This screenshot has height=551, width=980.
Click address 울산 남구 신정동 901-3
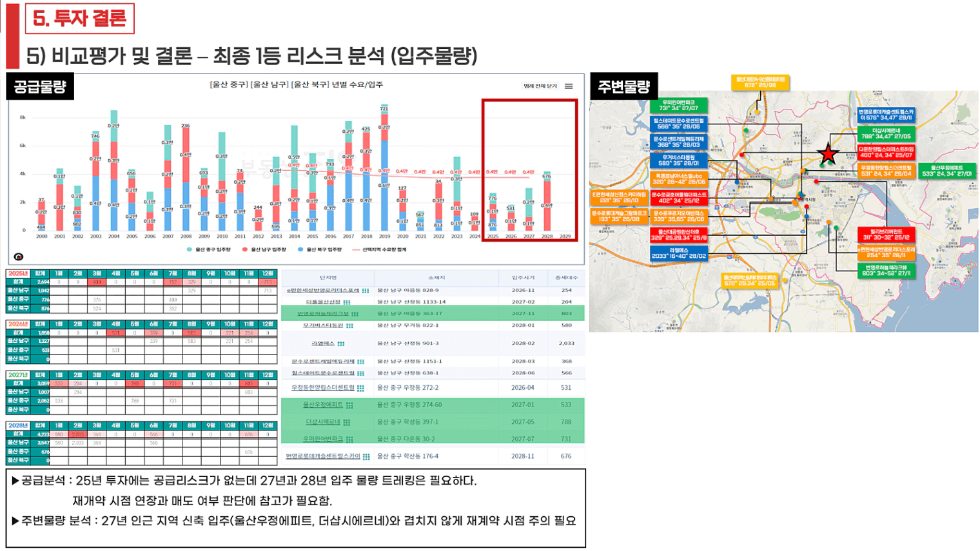click(408, 343)
